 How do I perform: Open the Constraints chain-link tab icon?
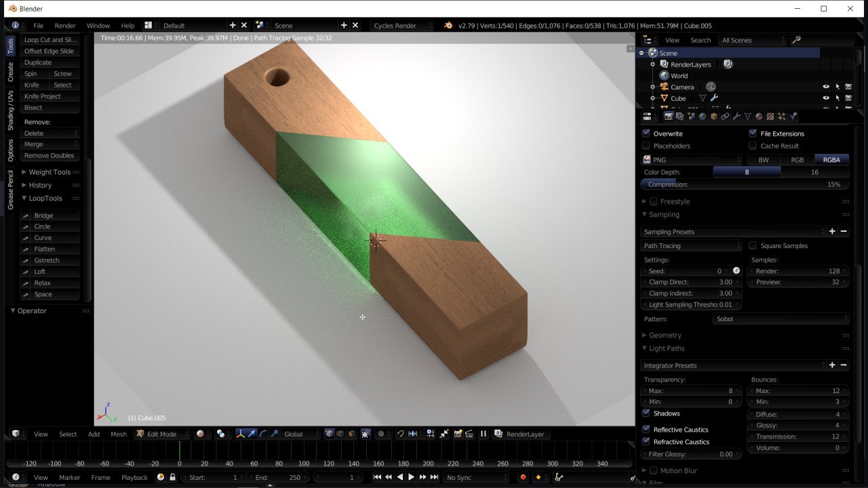pyautogui.click(x=725, y=117)
